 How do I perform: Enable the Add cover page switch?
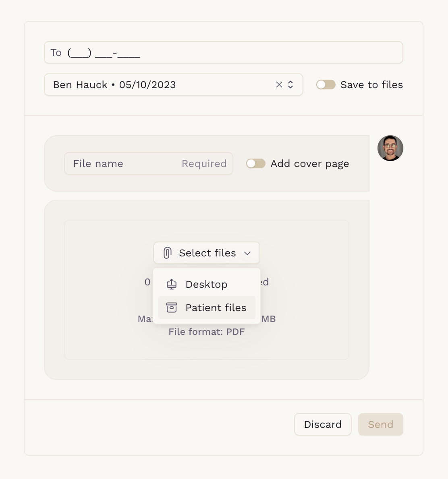click(x=256, y=163)
